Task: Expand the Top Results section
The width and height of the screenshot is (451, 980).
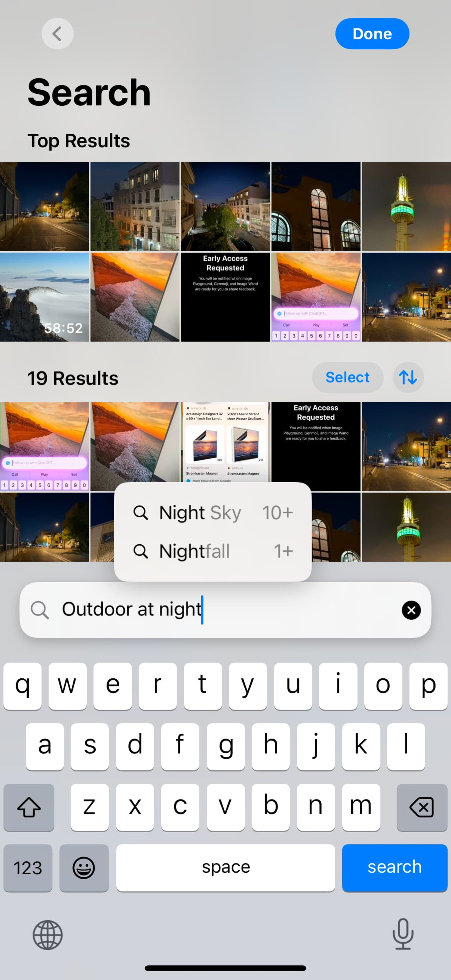Action: pyautogui.click(x=79, y=139)
